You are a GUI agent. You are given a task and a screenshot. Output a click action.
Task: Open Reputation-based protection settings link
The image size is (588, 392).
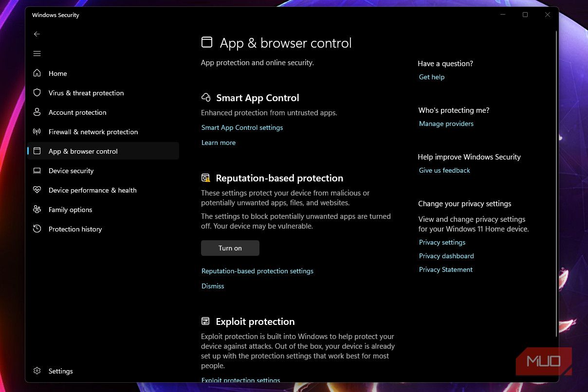[x=257, y=271]
